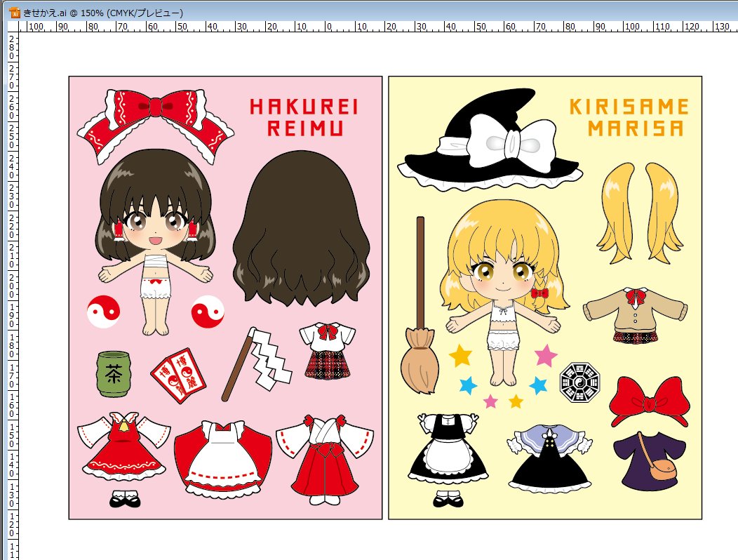This screenshot has height=560, width=738.
Task: Click Reimu's front-facing doll face
Action: pyautogui.click(x=155, y=226)
